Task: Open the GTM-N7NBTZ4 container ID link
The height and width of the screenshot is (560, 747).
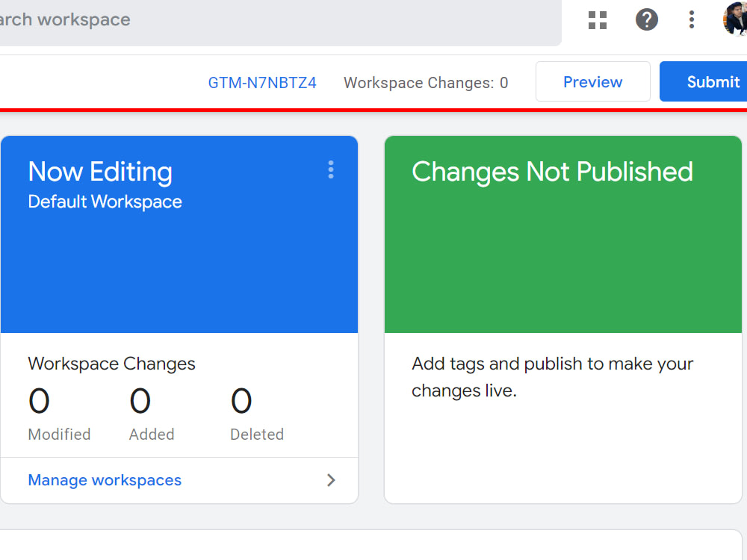Action: pos(262,83)
